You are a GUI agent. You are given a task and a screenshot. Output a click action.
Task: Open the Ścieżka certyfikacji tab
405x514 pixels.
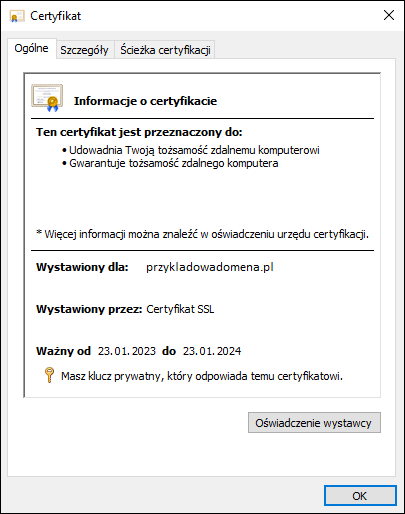165,50
